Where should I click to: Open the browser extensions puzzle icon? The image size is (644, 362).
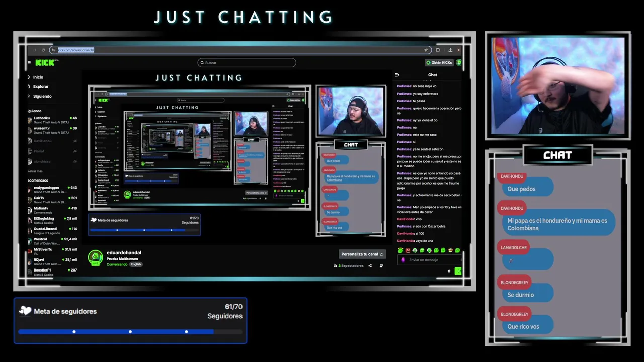(438, 50)
